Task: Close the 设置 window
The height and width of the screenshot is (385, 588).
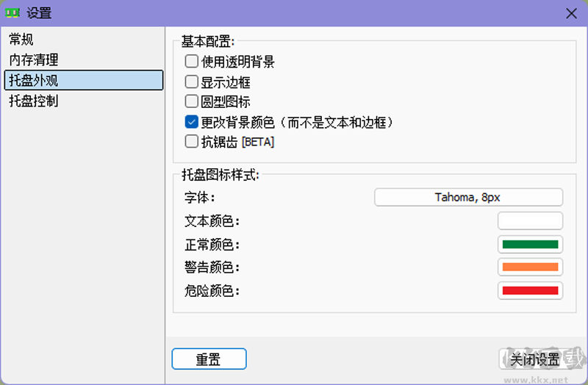Action: click(570, 12)
